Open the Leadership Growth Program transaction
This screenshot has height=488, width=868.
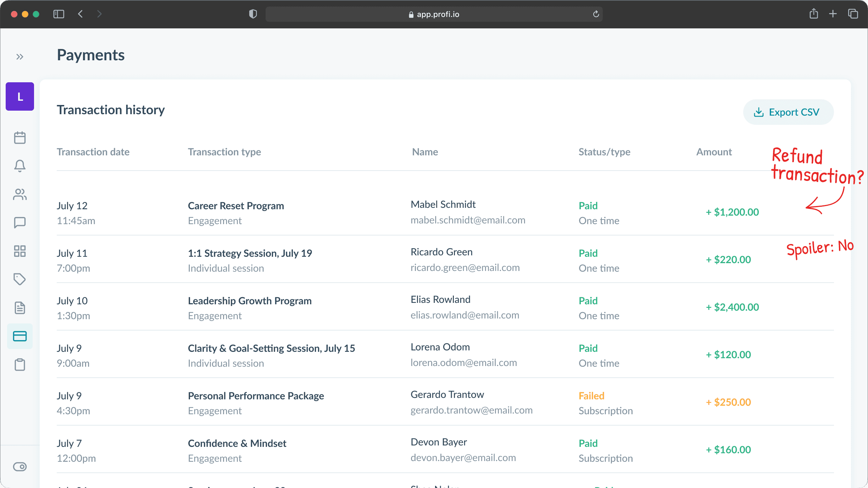pyautogui.click(x=250, y=301)
